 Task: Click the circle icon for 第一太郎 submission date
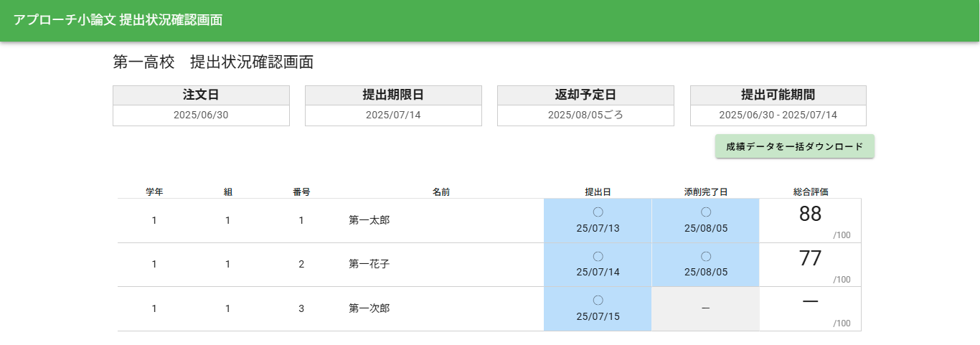click(598, 212)
